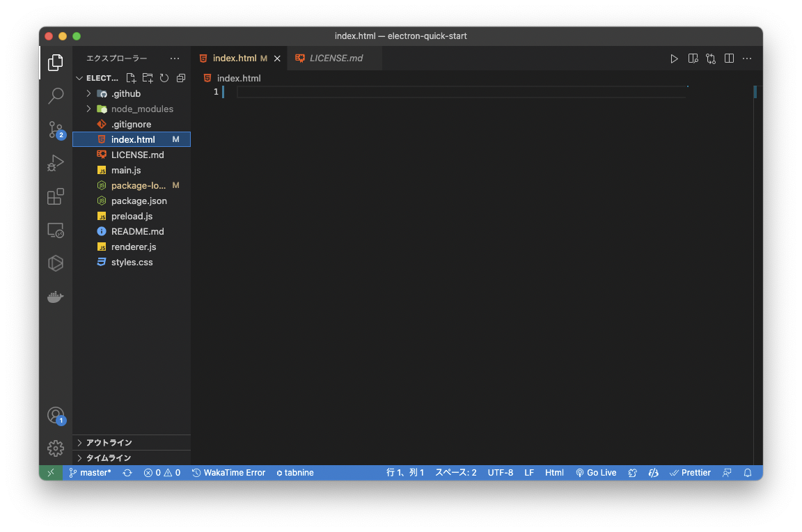802x532 pixels.
Task: Start the Go Live server
Action: [596, 473]
